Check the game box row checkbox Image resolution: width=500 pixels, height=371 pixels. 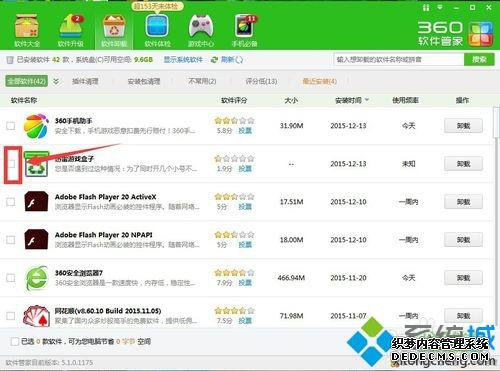pyautogui.click(x=11, y=164)
